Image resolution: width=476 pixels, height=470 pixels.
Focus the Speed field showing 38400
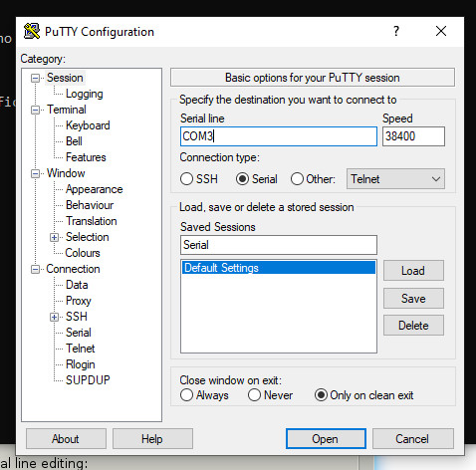point(413,136)
